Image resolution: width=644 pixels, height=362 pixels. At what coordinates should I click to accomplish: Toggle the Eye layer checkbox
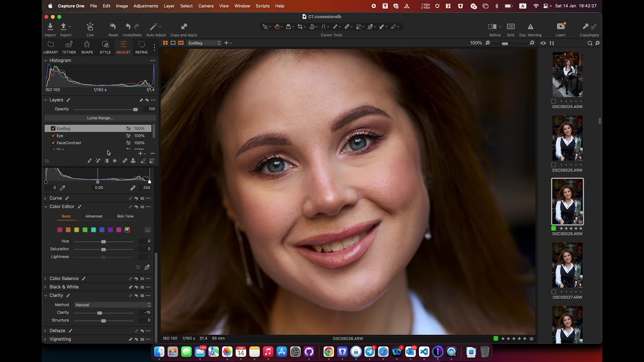pyautogui.click(x=53, y=136)
